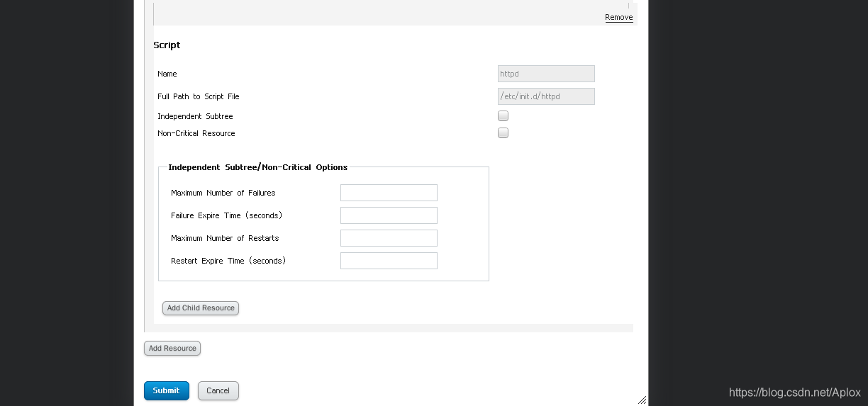Click the Independent Subtree label
This screenshot has height=406, width=868.
tap(195, 116)
